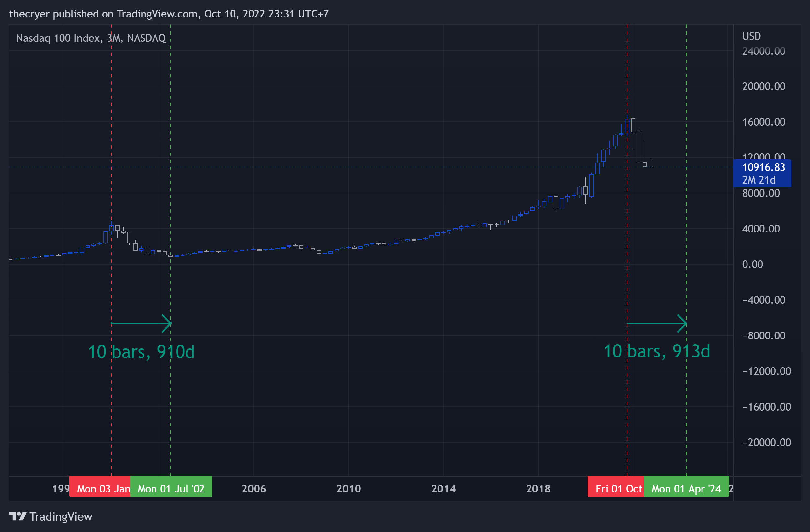Click the '10 bars, 913d' range label
This screenshot has width=810, height=532.
(x=657, y=351)
